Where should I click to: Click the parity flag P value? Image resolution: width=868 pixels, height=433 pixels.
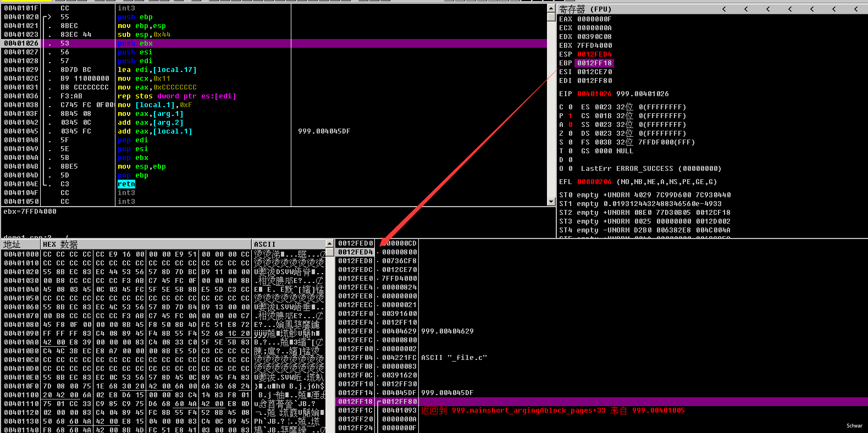click(570, 116)
